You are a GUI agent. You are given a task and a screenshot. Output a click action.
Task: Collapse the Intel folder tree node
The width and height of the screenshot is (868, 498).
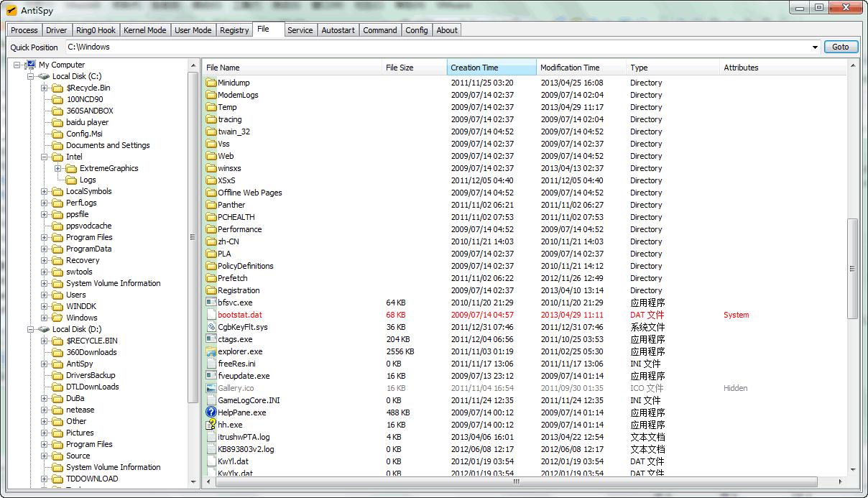[x=45, y=157]
